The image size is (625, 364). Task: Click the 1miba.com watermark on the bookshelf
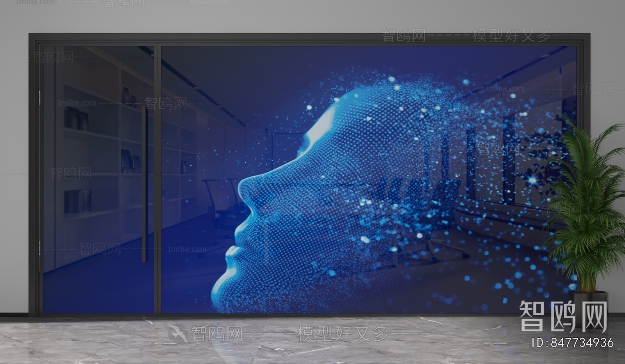[x=77, y=103]
